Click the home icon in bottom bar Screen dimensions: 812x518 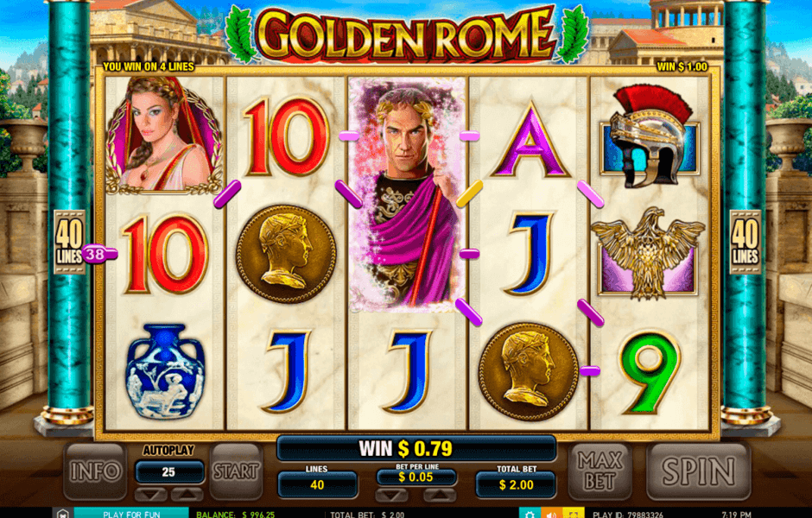click(62, 514)
